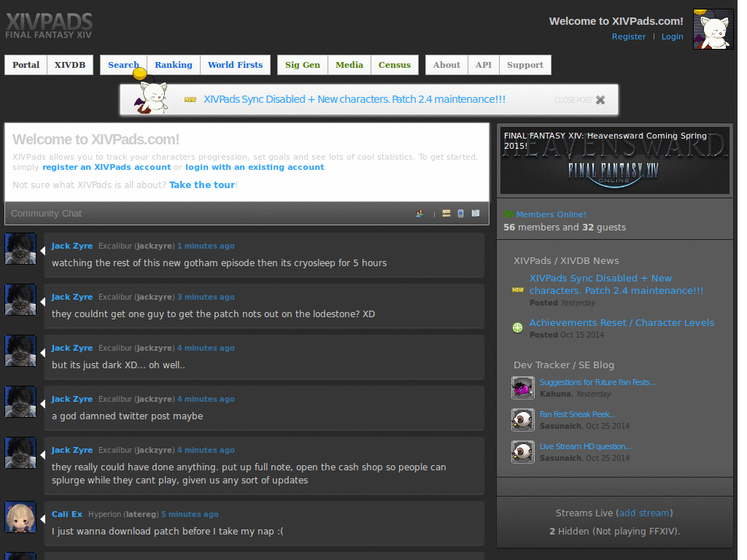Click 'Dev Tracker / SE Blog' heading
Image resolution: width=747 pixels, height=560 pixels.
pyautogui.click(x=564, y=365)
